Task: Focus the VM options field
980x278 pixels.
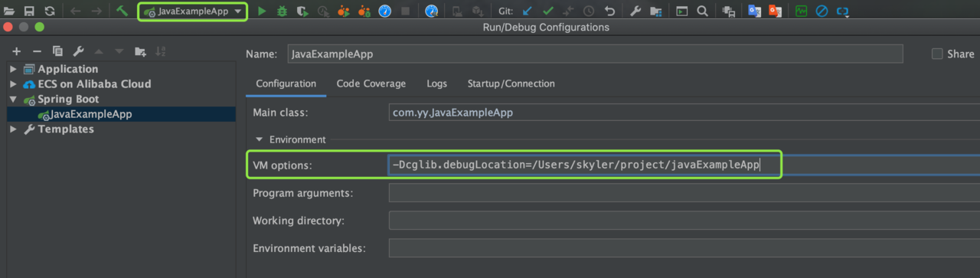Action: (x=684, y=165)
